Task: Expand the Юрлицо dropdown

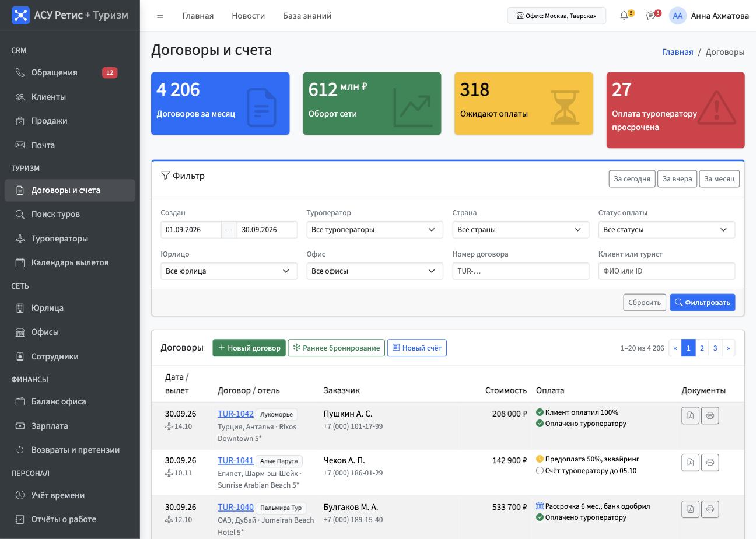Action: [229, 271]
